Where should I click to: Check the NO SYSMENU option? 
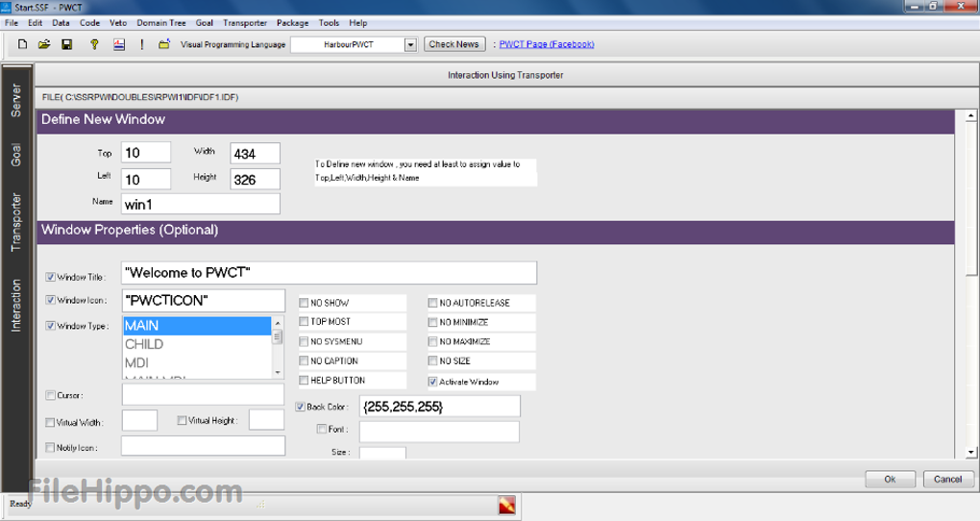(x=304, y=341)
